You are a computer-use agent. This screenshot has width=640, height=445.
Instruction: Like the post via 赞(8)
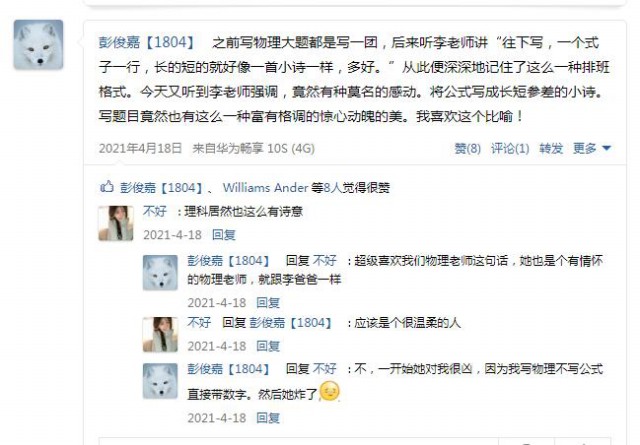(468, 148)
